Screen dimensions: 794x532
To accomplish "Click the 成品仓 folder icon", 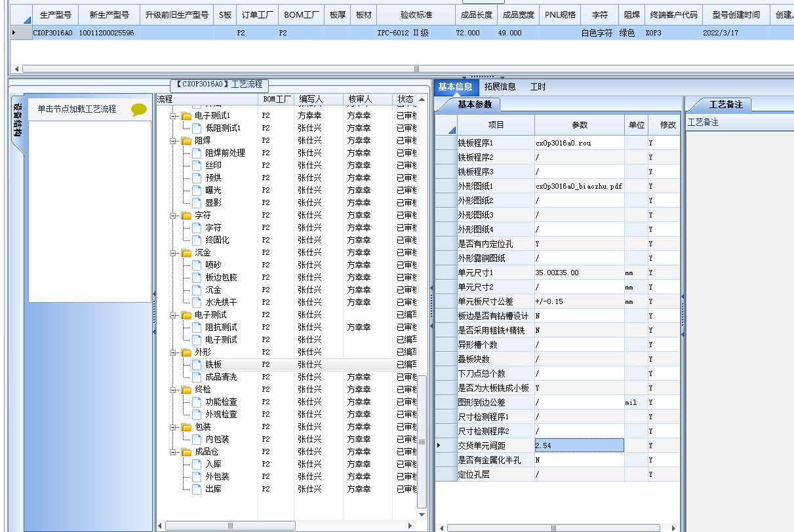I will point(187,452).
